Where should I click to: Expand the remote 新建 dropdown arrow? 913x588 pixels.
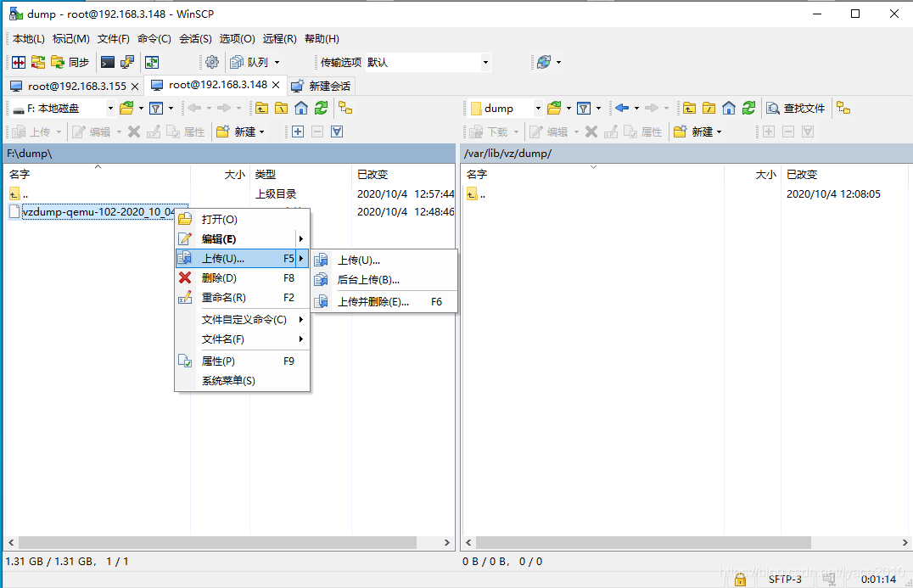click(719, 132)
